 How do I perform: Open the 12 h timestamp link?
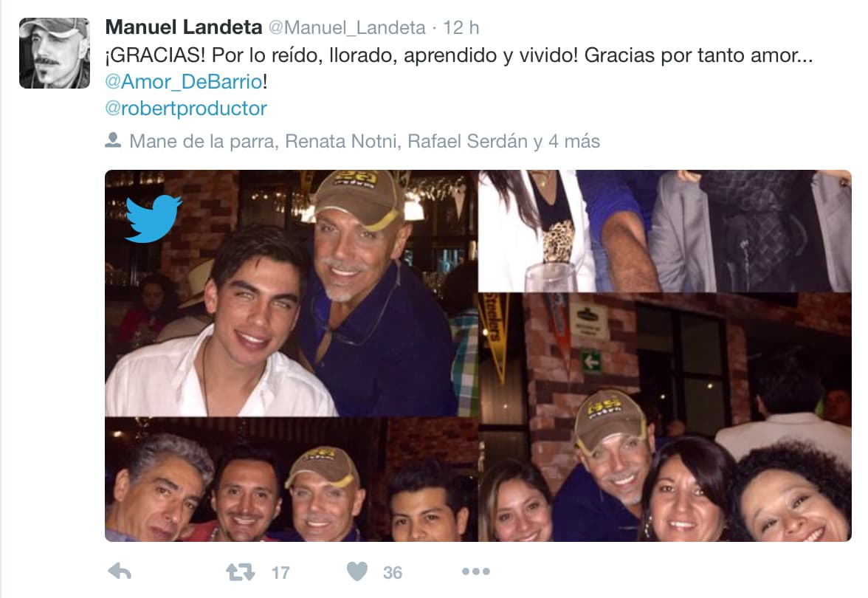[x=461, y=28]
